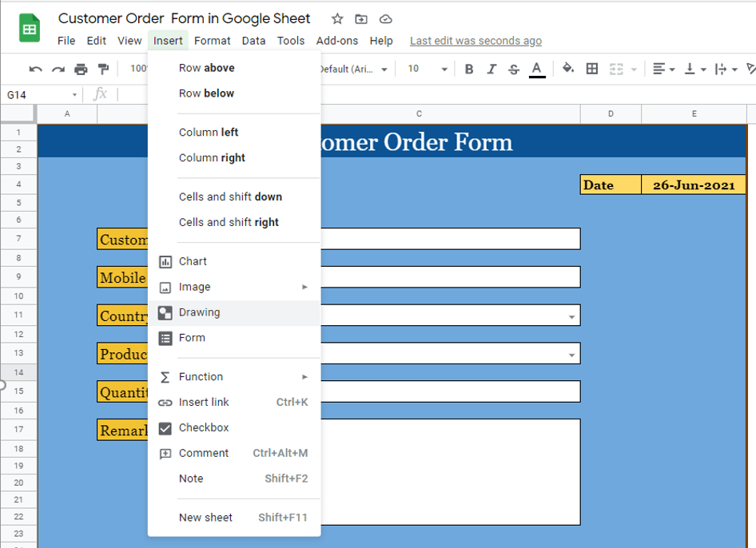Viewport: 756px width, 548px height.
Task: Open vertical align dropdown
Action: pos(695,69)
